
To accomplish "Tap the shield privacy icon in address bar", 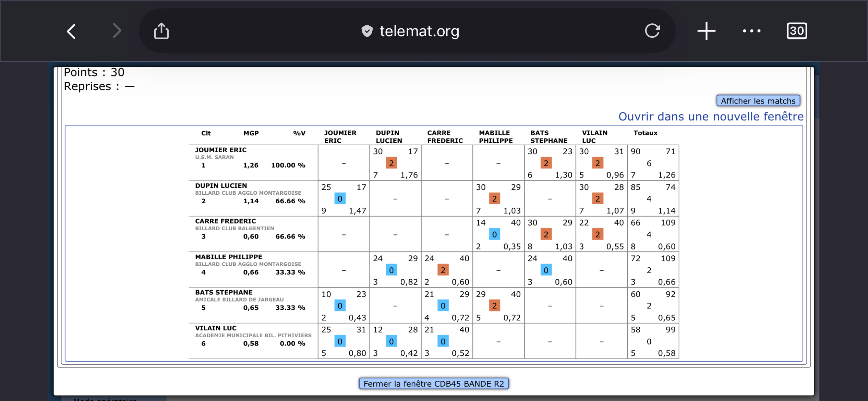I will pyautogui.click(x=367, y=31).
